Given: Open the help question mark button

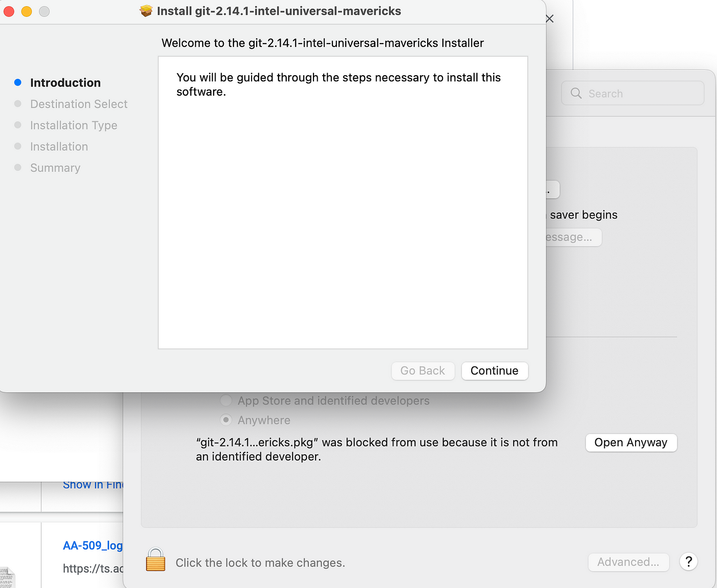Looking at the screenshot, I should coord(689,562).
